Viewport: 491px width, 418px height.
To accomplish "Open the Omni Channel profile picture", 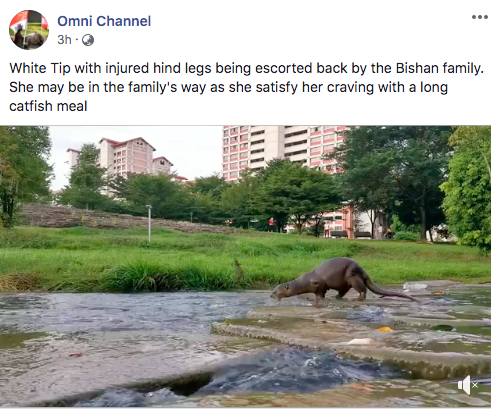I will pyautogui.click(x=29, y=30).
